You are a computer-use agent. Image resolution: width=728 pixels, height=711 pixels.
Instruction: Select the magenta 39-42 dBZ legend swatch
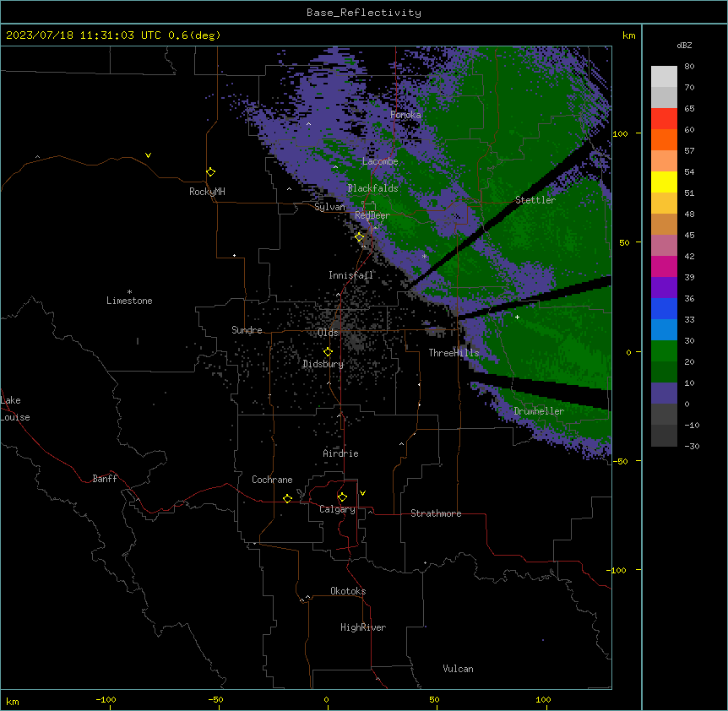pos(664,266)
